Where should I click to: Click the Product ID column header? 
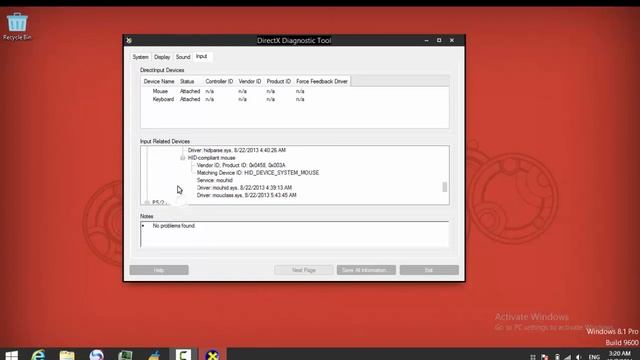279,82
